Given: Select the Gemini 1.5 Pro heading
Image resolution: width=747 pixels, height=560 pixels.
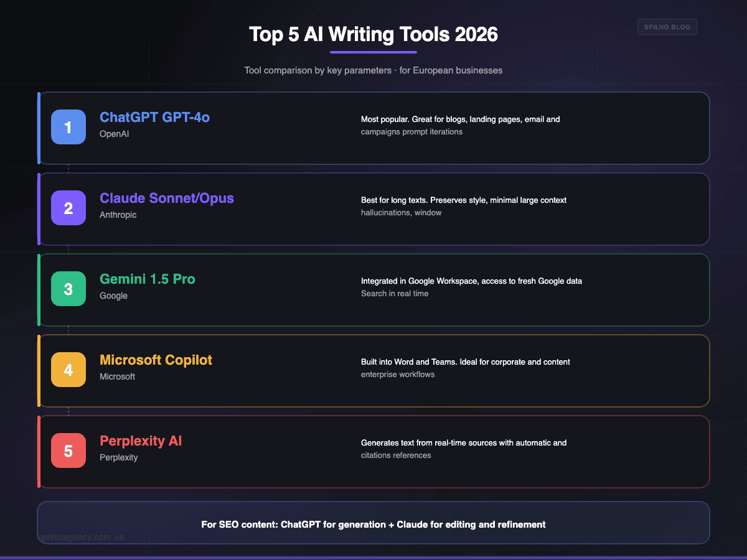Looking at the screenshot, I should 148,279.
